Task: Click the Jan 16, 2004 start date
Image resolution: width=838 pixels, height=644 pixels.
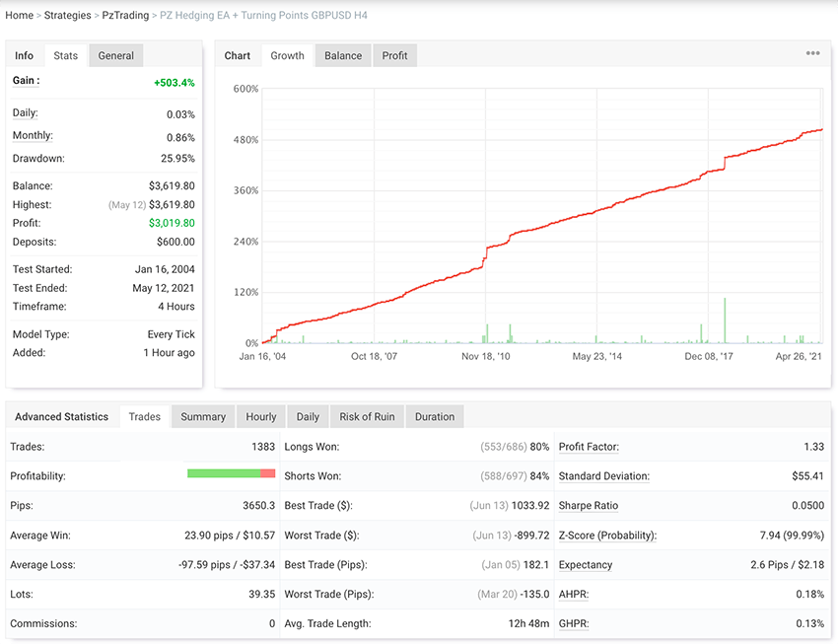Action: pyautogui.click(x=165, y=269)
